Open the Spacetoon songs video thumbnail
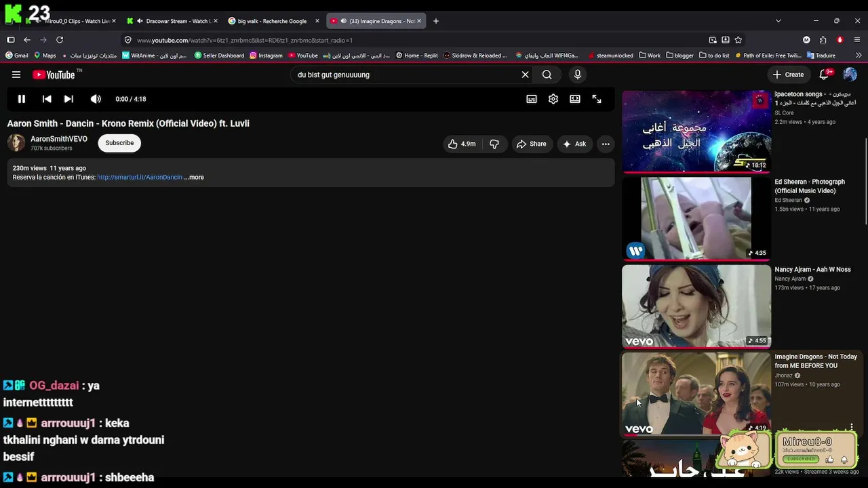Image resolution: width=868 pixels, height=488 pixels. pyautogui.click(x=696, y=131)
